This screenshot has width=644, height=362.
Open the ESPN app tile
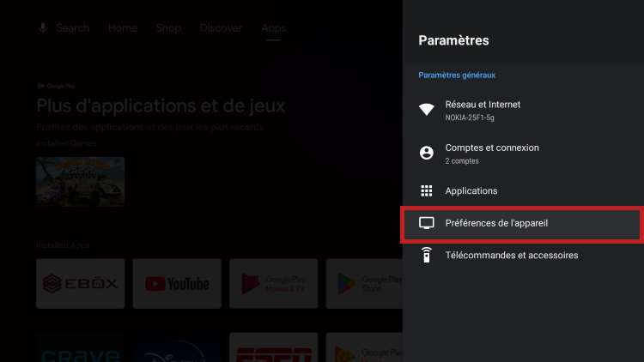[x=273, y=350]
